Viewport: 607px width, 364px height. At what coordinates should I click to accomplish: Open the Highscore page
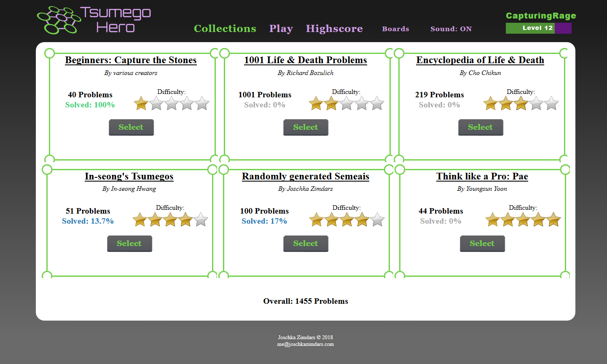[x=334, y=28]
